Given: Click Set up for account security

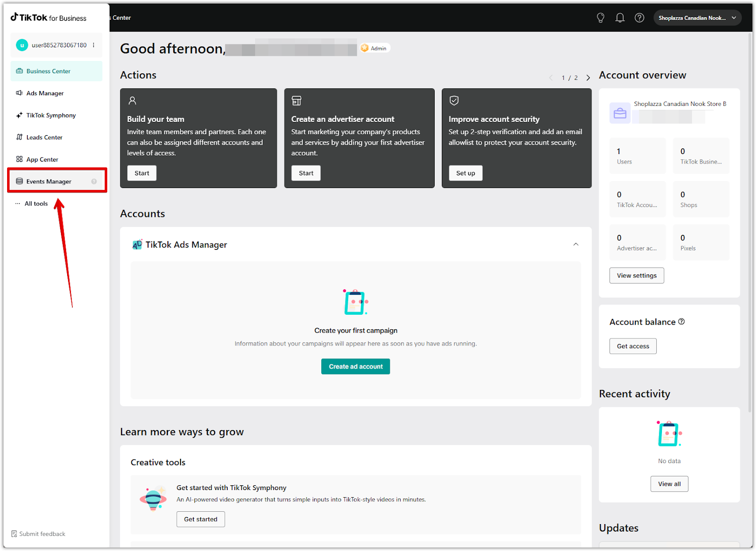Looking at the screenshot, I should [x=465, y=173].
